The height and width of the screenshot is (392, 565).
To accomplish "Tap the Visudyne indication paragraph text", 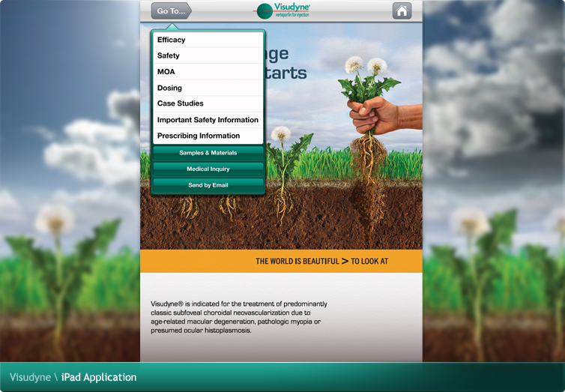I will pyautogui.click(x=239, y=317).
